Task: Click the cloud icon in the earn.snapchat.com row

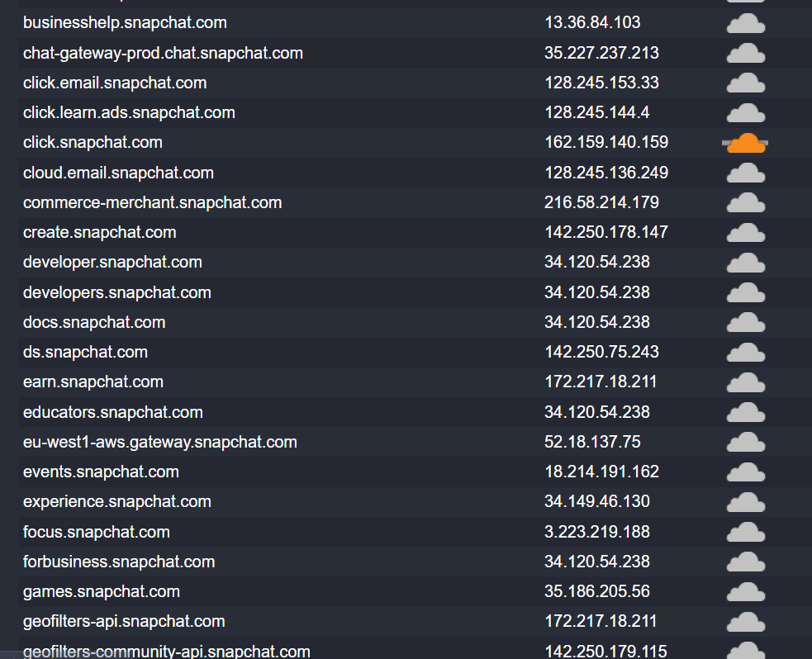Action: 746,382
